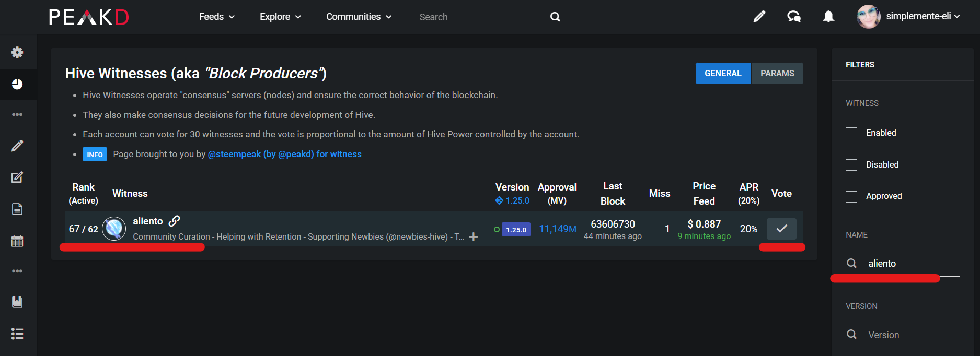980x356 pixels.
Task: Toggle the vote checkmark button for aliento
Action: click(781, 229)
